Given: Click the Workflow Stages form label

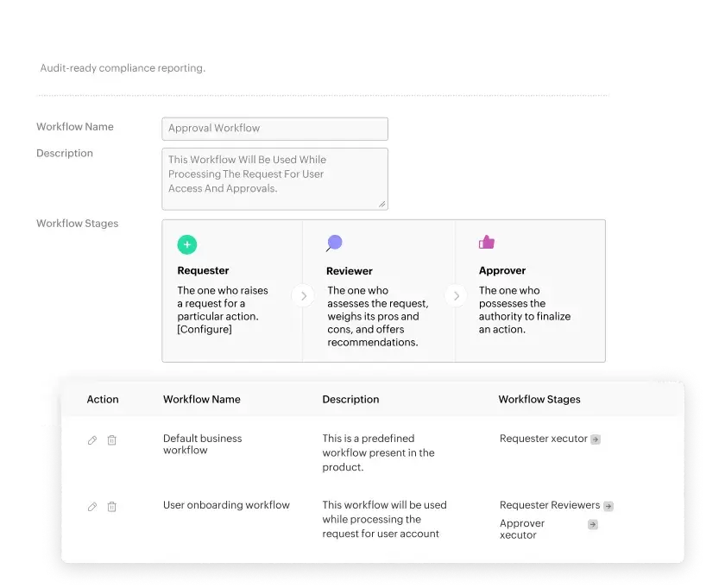Looking at the screenshot, I should click(x=78, y=224).
